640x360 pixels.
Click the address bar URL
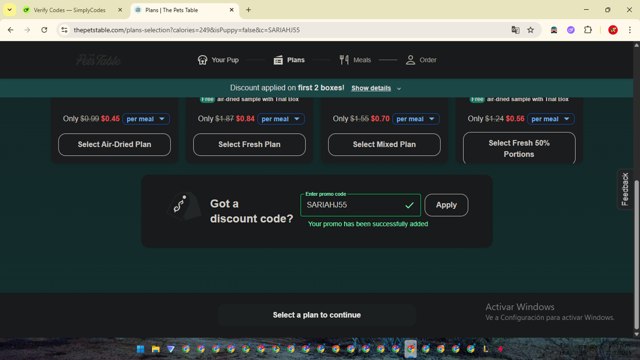pos(187,30)
